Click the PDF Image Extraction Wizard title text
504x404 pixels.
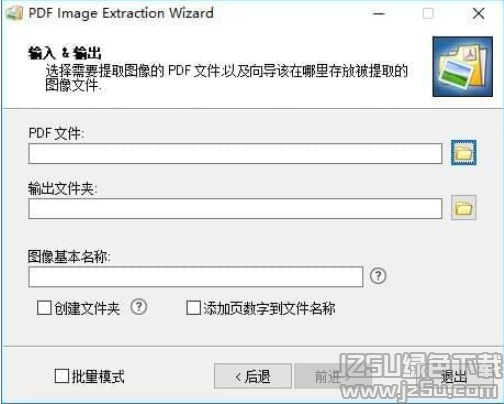tap(121, 13)
